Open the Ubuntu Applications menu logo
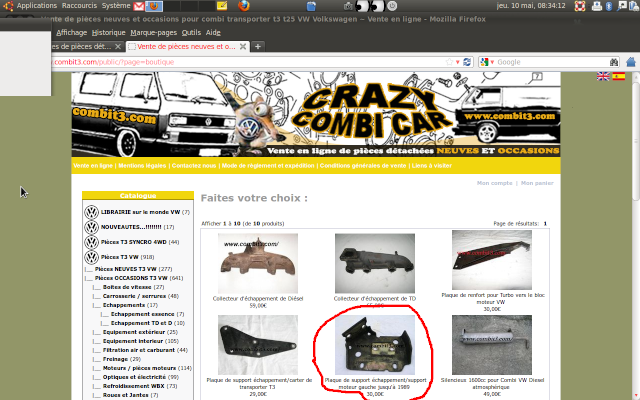The width and height of the screenshot is (640, 400). point(8,6)
